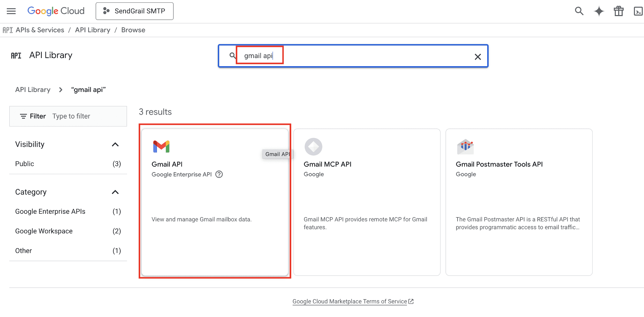This screenshot has height=317, width=644.
Task: Collapse the Visibility section chevron
Action: click(x=115, y=144)
